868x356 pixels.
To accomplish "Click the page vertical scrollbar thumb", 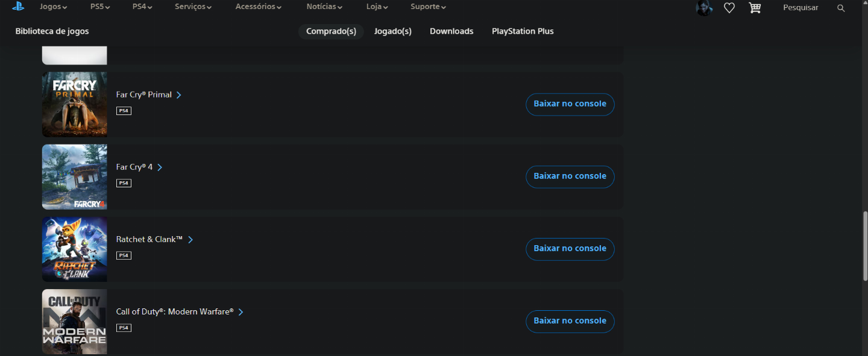I will (x=865, y=245).
